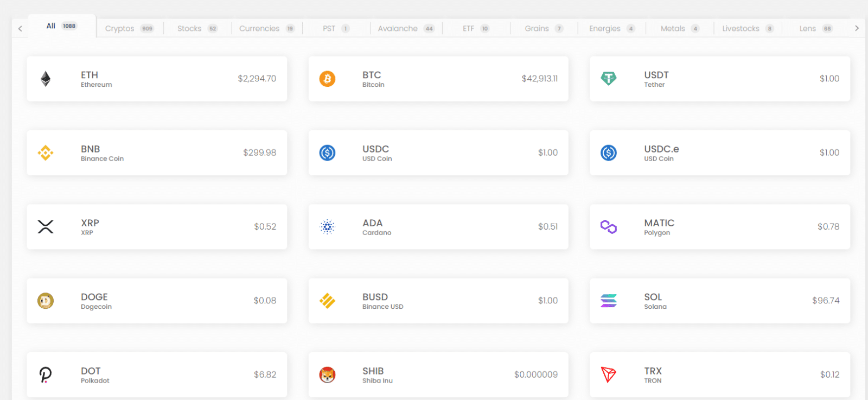Select the Polygon logo

point(609,226)
